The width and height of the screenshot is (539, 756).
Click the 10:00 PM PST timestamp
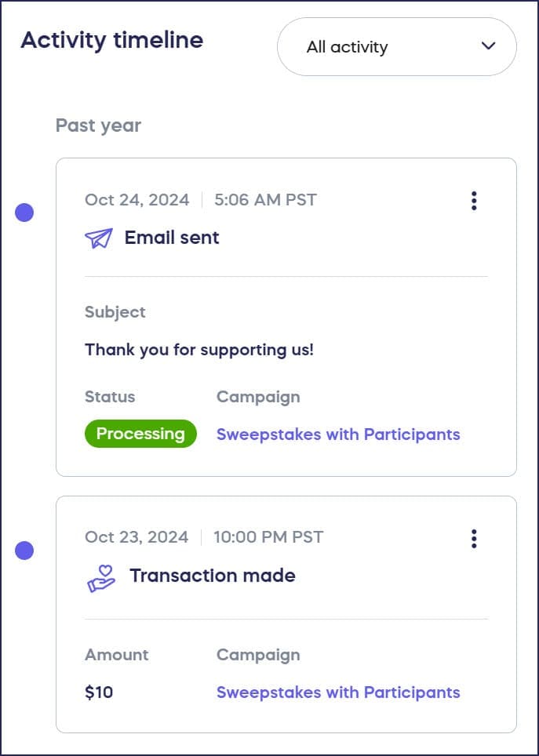click(268, 537)
